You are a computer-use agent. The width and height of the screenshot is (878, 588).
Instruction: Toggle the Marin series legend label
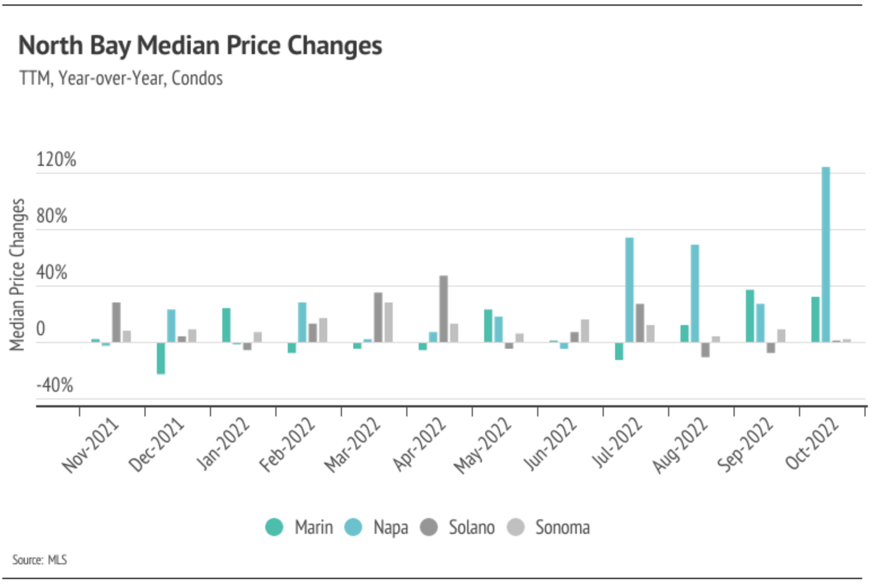(314, 527)
